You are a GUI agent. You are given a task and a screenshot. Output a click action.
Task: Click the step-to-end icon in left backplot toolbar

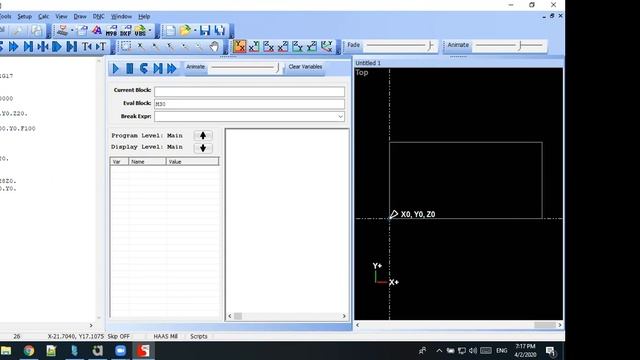[x=28, y=47]
